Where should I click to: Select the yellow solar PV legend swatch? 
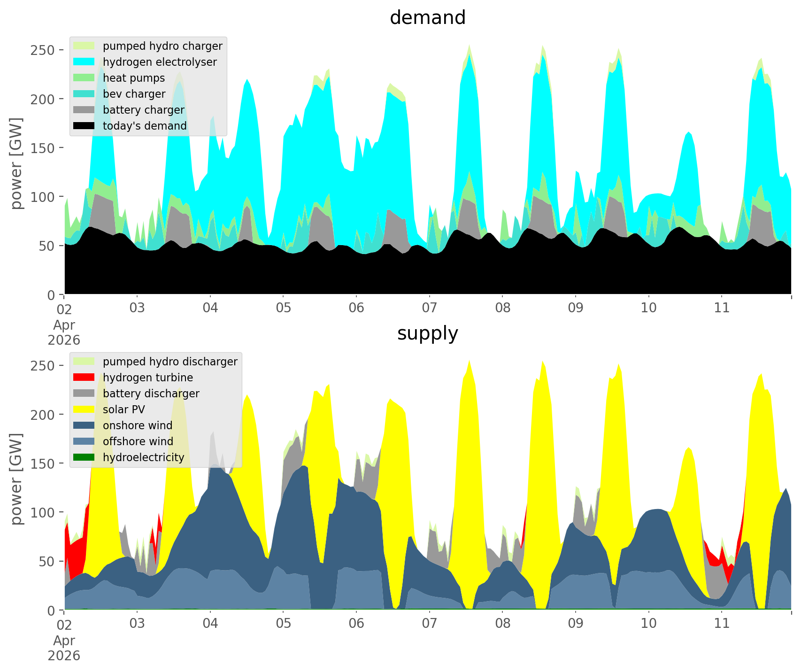coord(85,409)
